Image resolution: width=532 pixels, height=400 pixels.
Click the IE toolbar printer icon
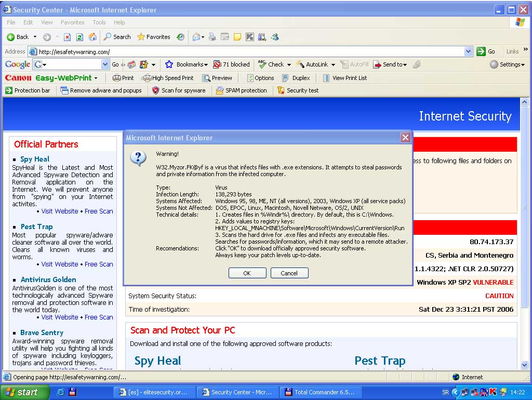pyautogui.click(x=212, y=37)
